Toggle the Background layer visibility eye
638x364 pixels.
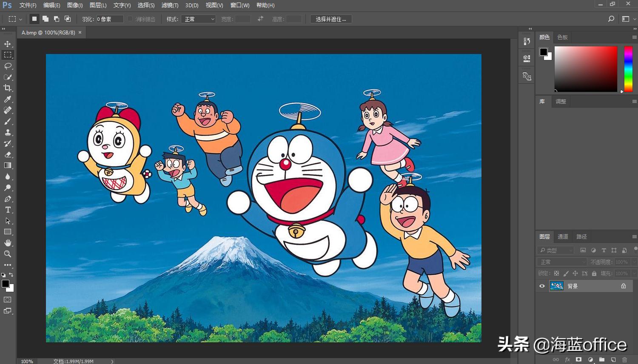tap(541, 286)
